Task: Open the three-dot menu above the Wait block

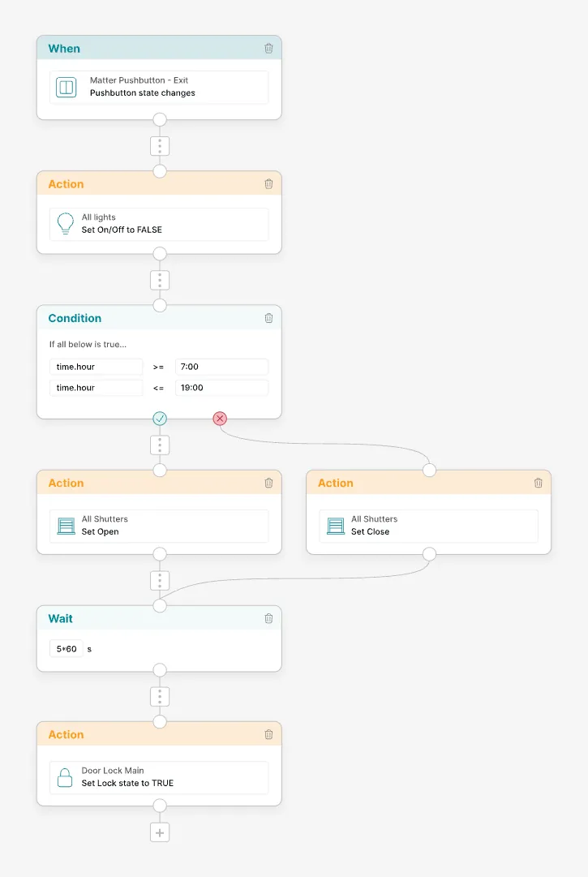Action: [x=160, y=581]
